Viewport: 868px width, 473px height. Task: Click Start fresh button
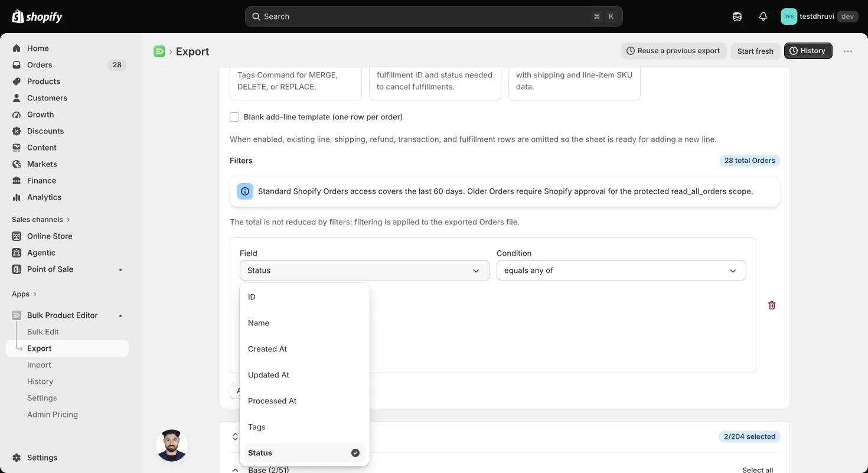tap(755, 51)
